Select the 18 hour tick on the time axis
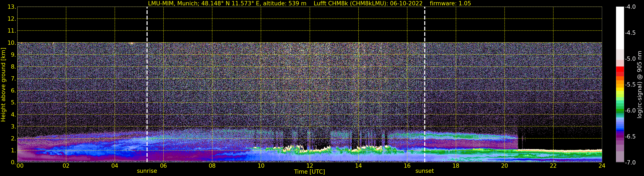The height and width of the screenshot is (176, 644). (x=456, y=166)
